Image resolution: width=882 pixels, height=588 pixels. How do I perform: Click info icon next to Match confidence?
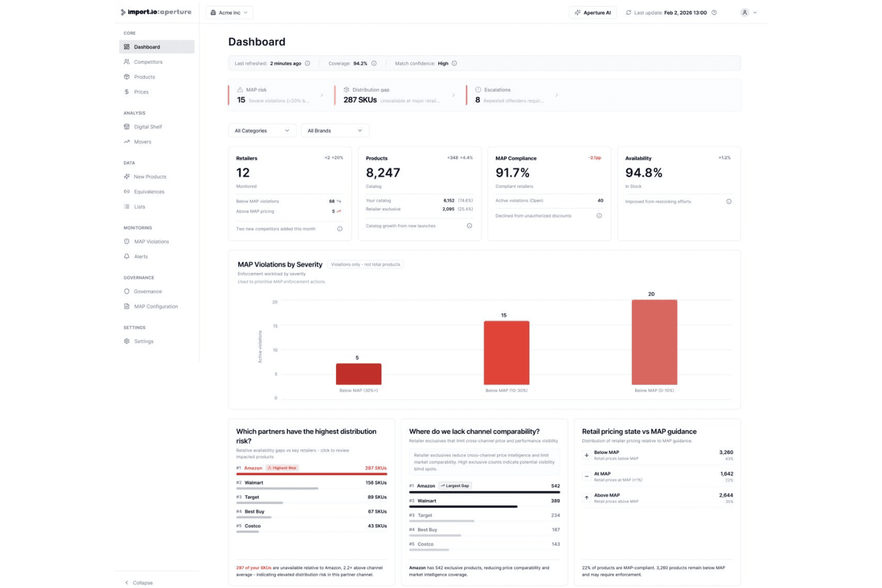click(454, 63)
